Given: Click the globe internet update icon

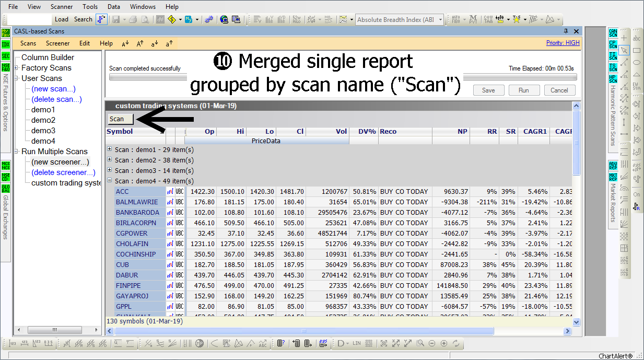Looking at the screenshot, I should click(225, 19).
